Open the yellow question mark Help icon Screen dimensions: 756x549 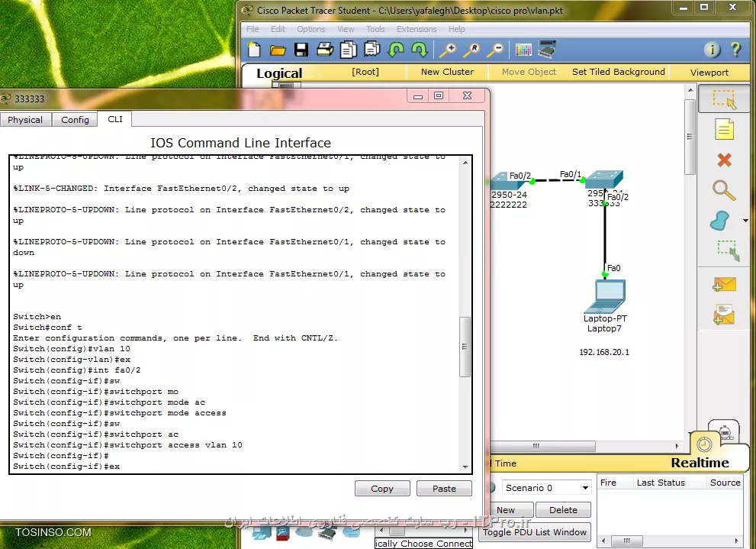tap(735, 49)
